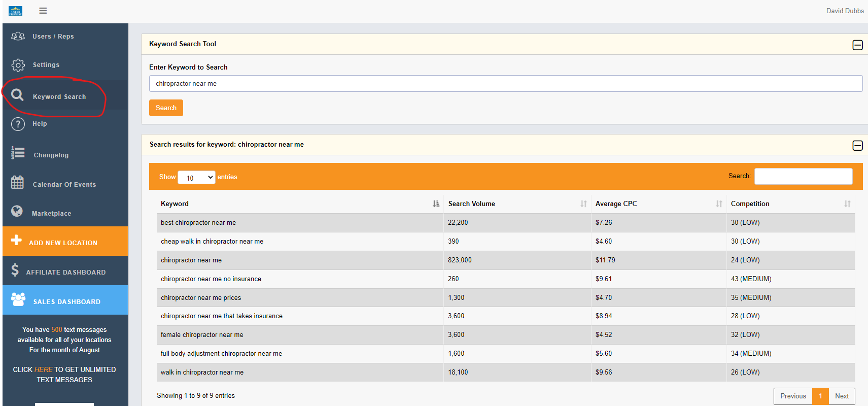Screen dimensions: 868x406
Task: Open the Affiliate Dashboard menu item
Action: [x=65, y=272]
